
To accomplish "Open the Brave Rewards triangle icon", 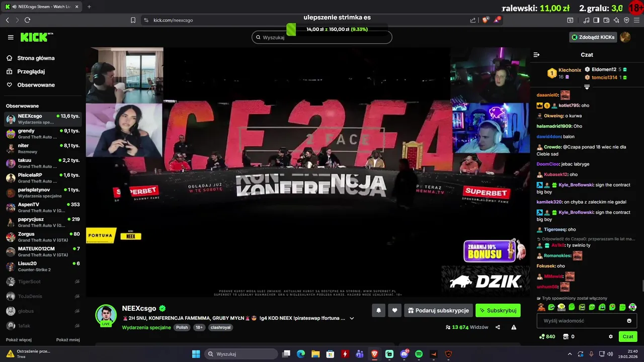I will tap(497, 20).
